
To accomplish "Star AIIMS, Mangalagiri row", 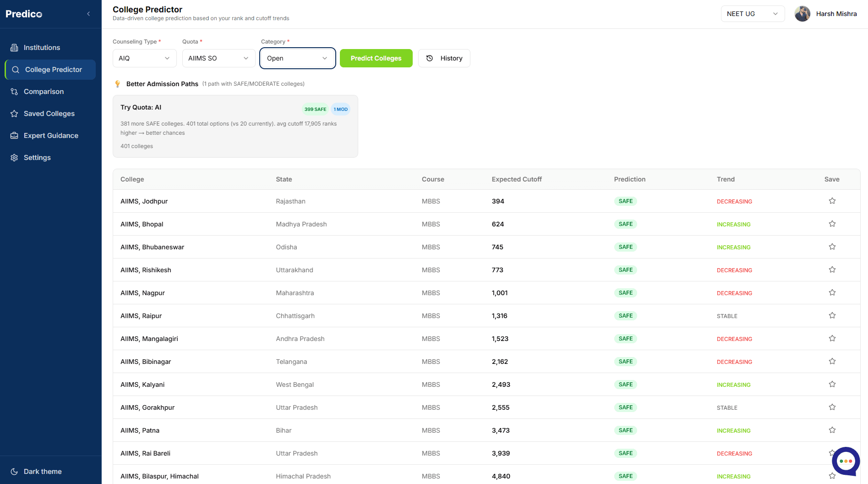I will tap(832, 338).
